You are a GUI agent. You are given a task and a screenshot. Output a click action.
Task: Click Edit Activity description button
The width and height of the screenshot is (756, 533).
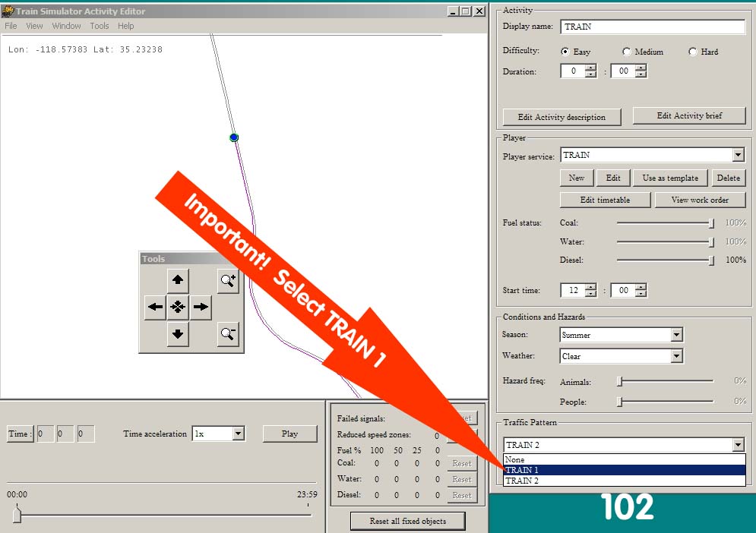click(561, 117)
